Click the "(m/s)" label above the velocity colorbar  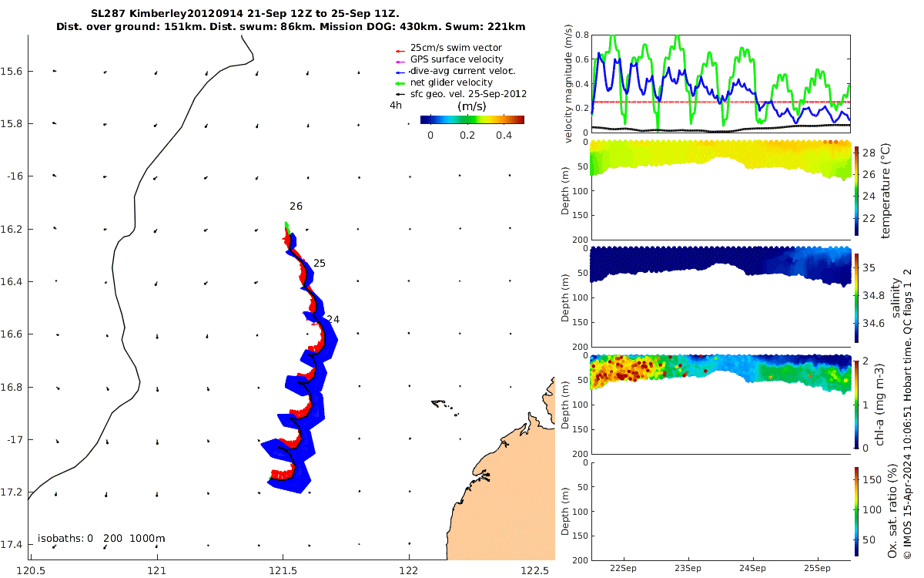tap(471, 106)
